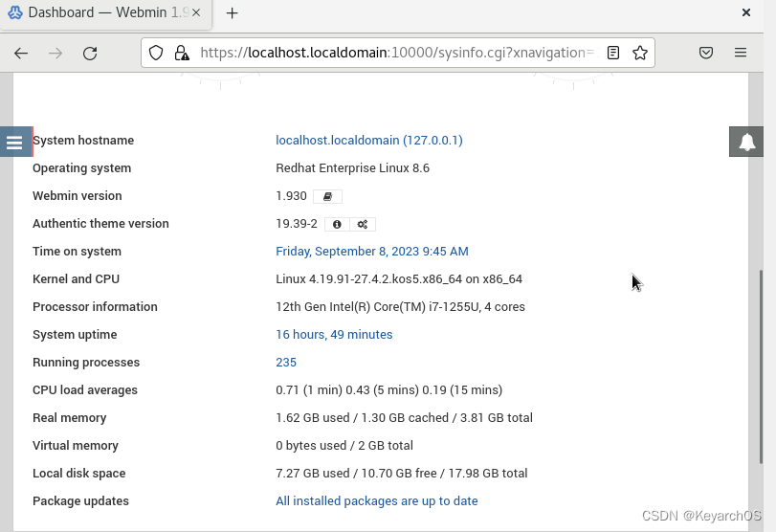Click the Redhat Enterprise Linux 8.6 value
Image resolution: width=776 pixels, height=532 pixels.
352,168
